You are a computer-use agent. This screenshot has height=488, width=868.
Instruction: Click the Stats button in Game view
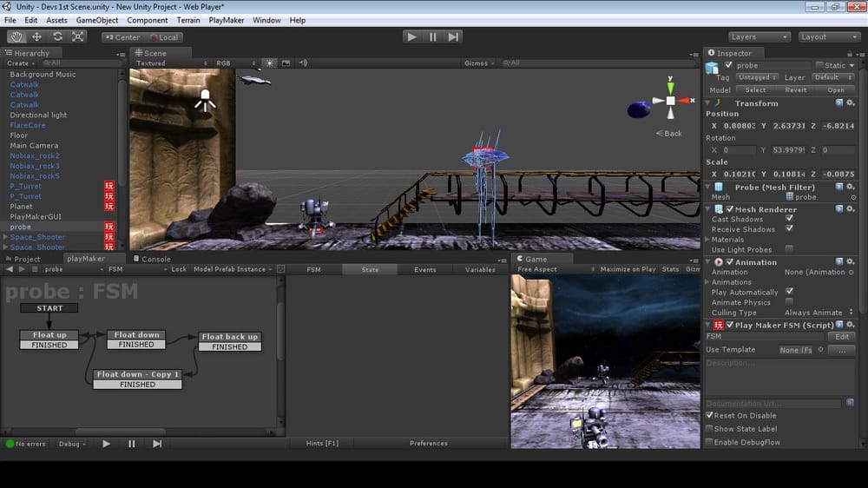point(670,269)
